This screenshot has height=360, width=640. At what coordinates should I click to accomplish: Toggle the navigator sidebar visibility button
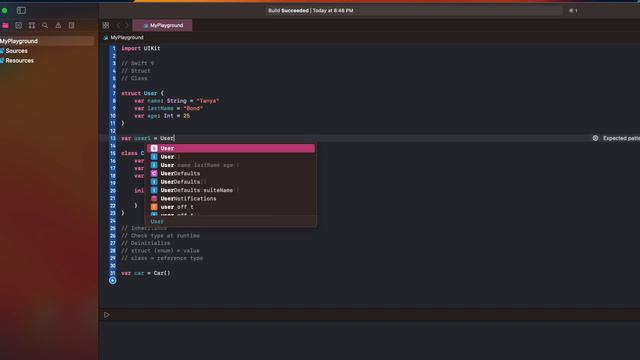[x=21, y=10]
